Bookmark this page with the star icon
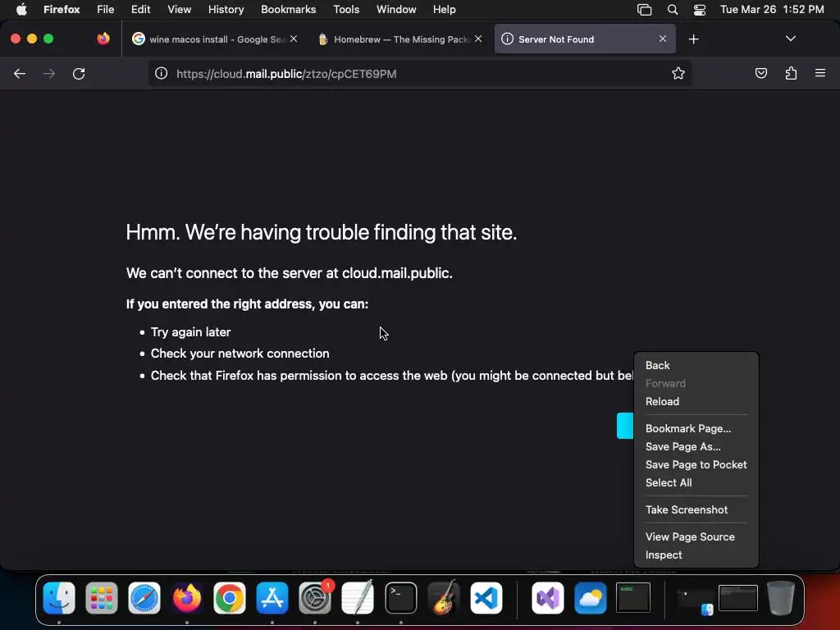This screenshot has height=630, width=840. [678, 73]
